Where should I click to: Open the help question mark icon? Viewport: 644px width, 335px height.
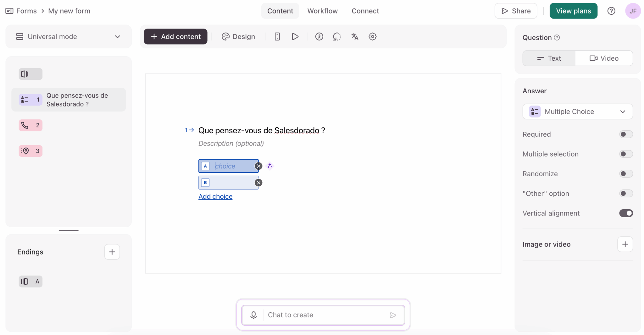(x=611, y=11)
